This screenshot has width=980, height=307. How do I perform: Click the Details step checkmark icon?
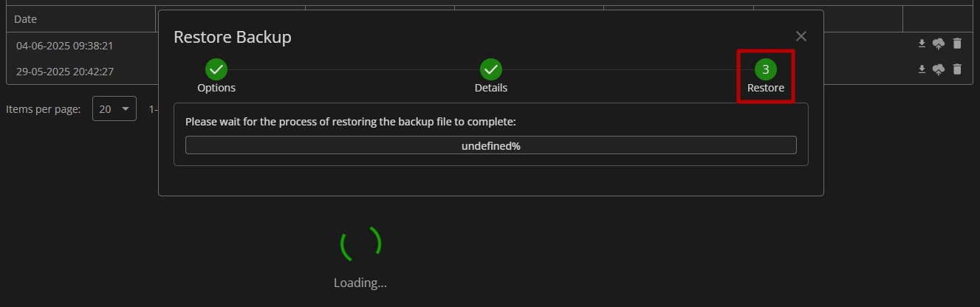[491, 69]
